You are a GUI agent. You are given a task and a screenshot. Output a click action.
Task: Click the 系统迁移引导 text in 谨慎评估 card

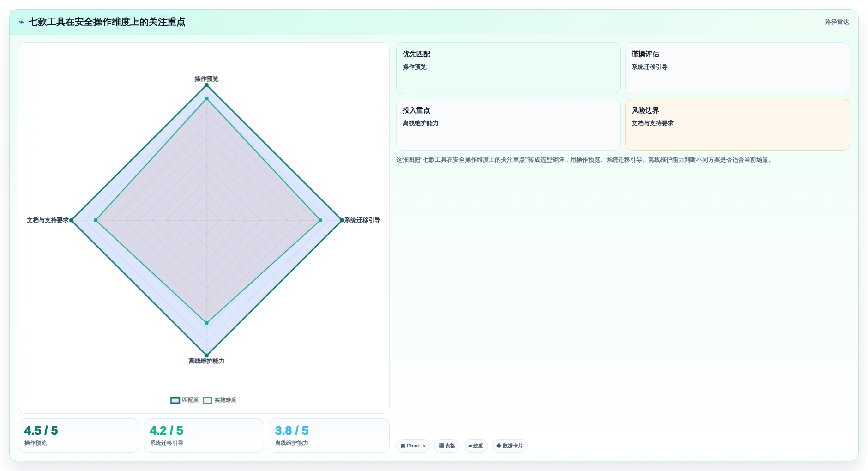pos(649,67)
